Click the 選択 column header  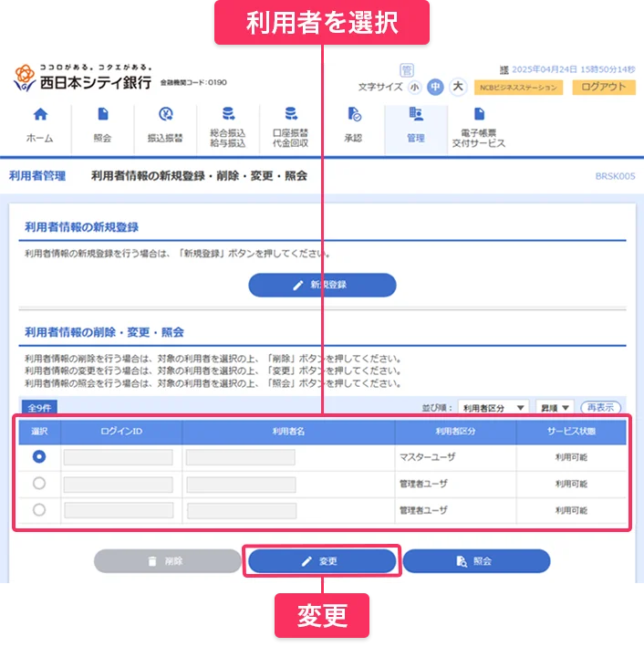click(39, 432)
